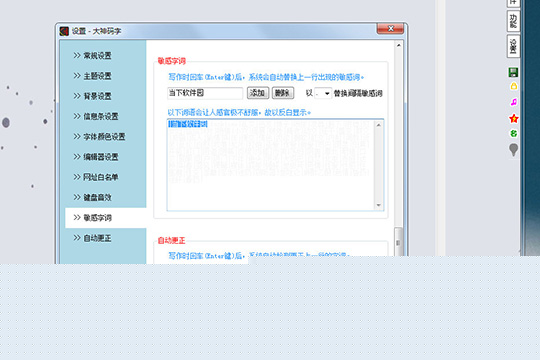Click the green circle icon in sidebar
540x360 pixels.
click(513, 133)
